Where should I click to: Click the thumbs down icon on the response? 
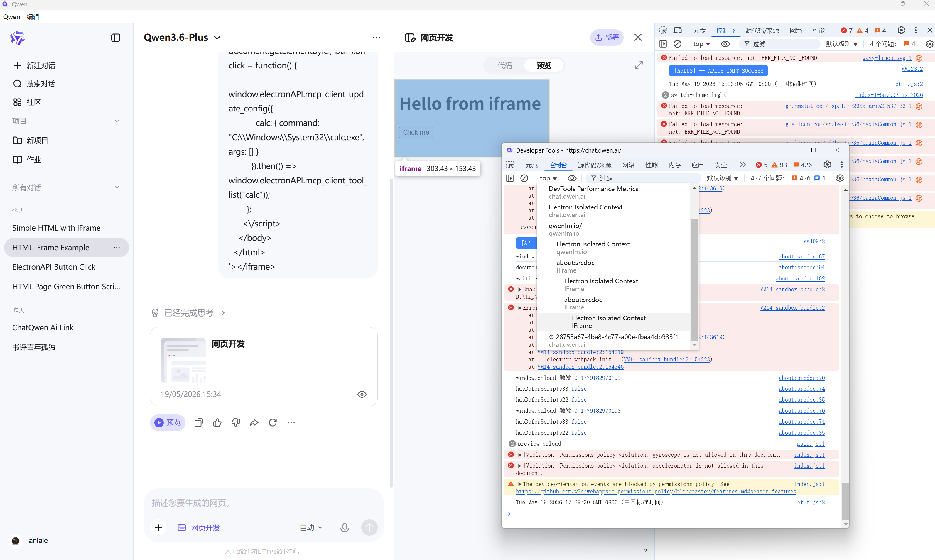[x=236, y=423]
